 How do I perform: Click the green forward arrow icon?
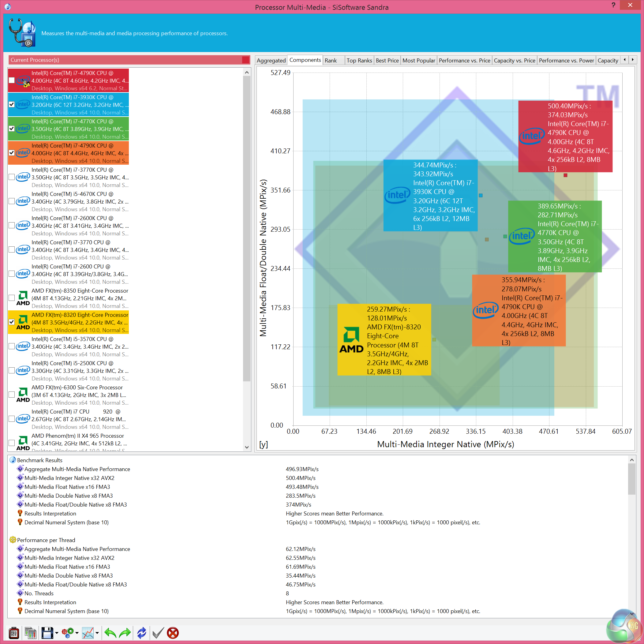coord(125,633)
